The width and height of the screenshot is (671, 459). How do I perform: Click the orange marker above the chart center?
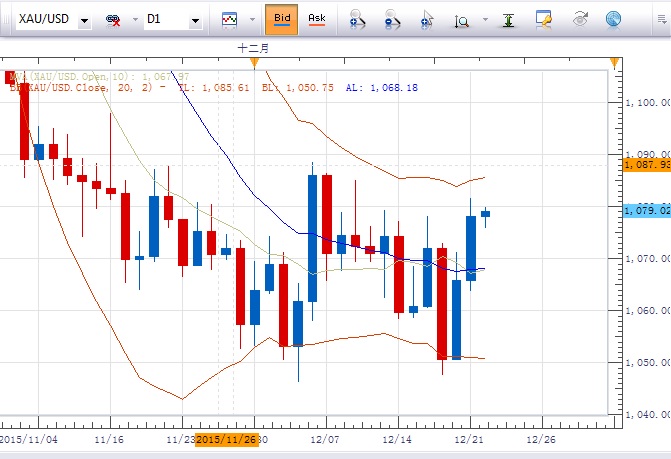254,63
